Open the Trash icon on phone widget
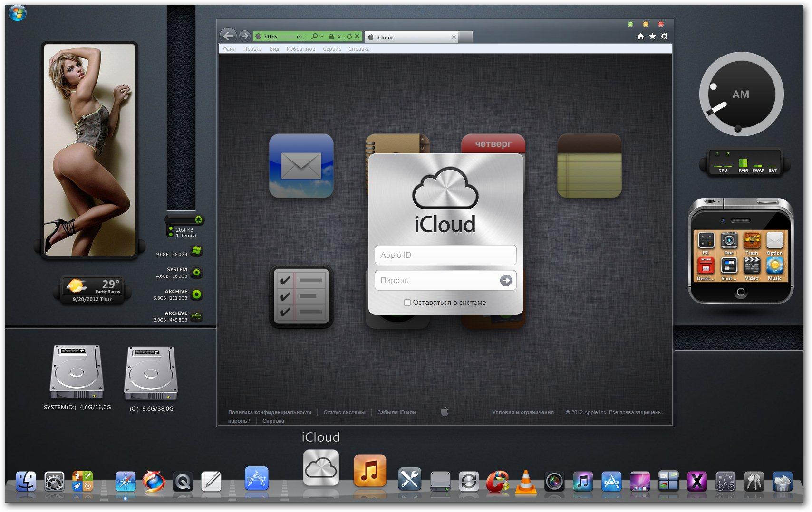The image size is (812, 512). (x=752, y=241)
